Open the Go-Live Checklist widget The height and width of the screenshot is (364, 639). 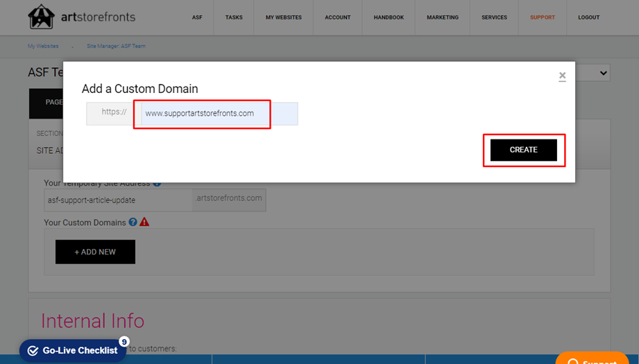pyautogui.click(x=73, y=351)
